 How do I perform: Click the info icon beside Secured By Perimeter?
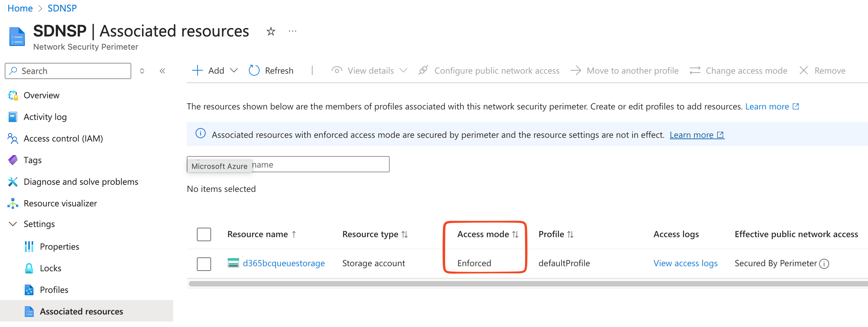tap(824, 263)
